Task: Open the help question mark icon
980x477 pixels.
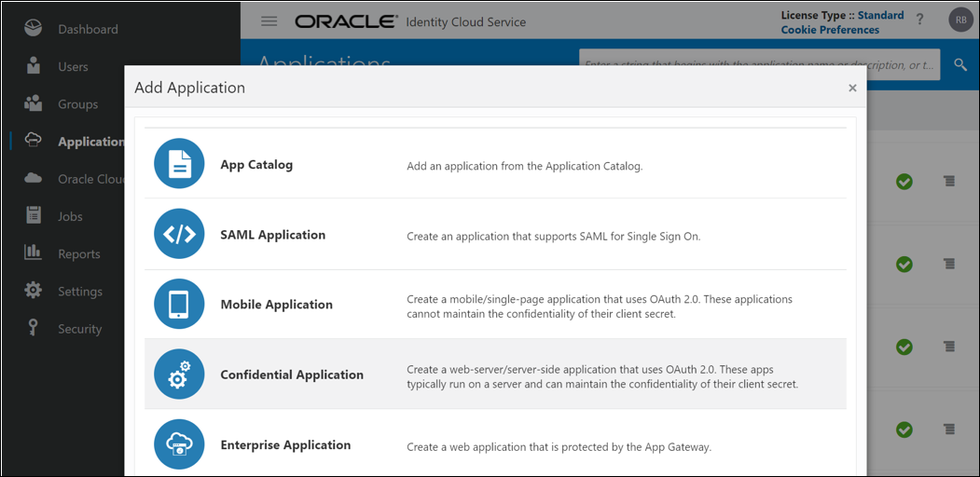Action: click(919, 20)
